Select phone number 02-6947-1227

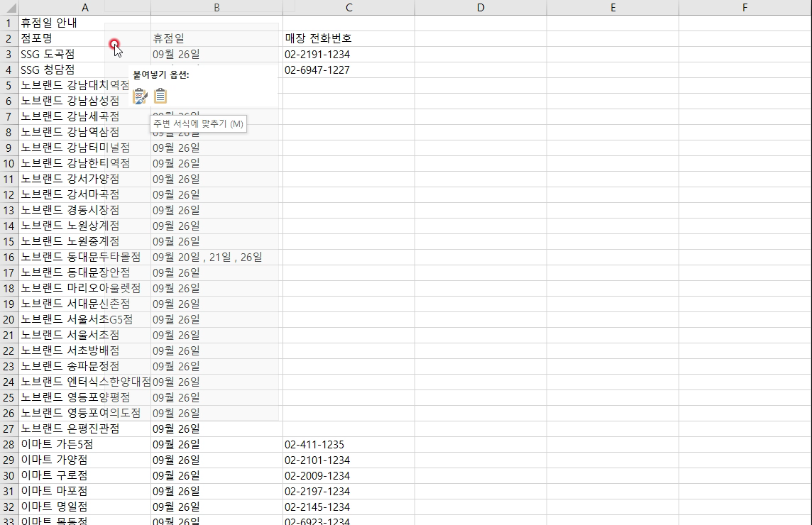pos(349,70)
